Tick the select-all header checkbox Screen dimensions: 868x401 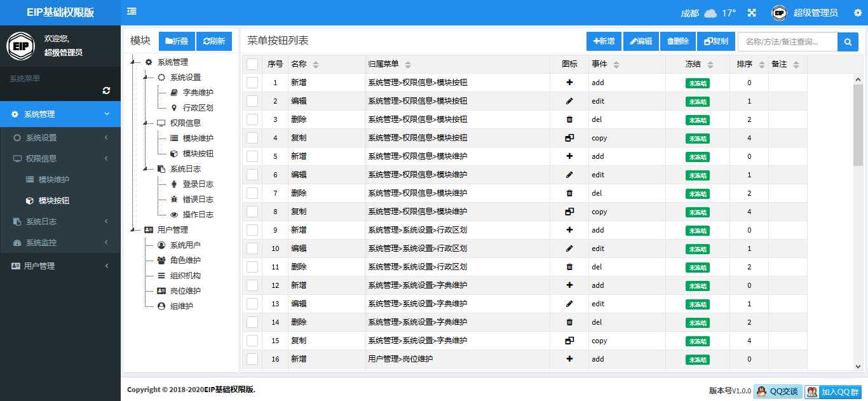click(252, 64)
